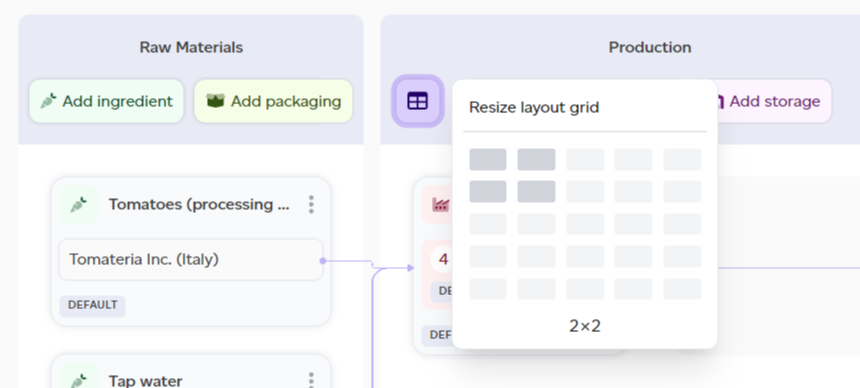860x388 pixels.
Task: Click the Tomatoes ingredient carrot icon
Action: pyautogui.click(x=78, y=205)
